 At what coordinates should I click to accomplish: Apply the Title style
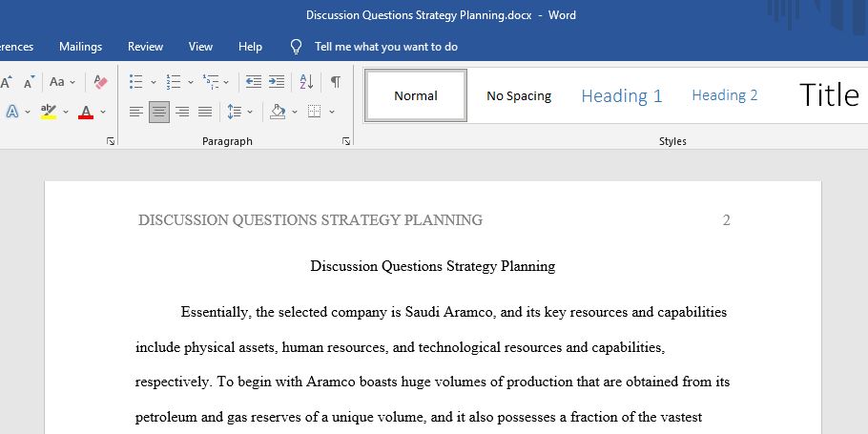pos(829,94)
